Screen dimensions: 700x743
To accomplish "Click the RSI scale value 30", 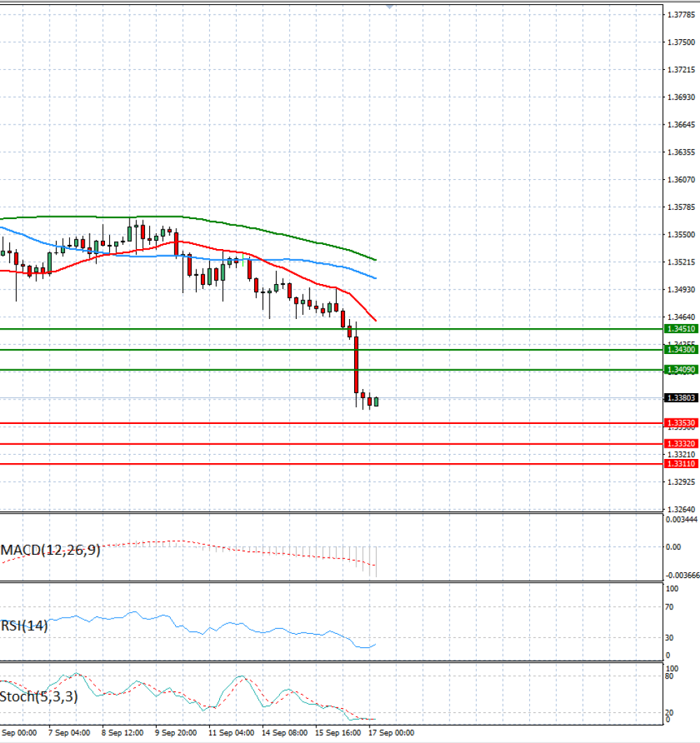I will click(x=669, y=638).
